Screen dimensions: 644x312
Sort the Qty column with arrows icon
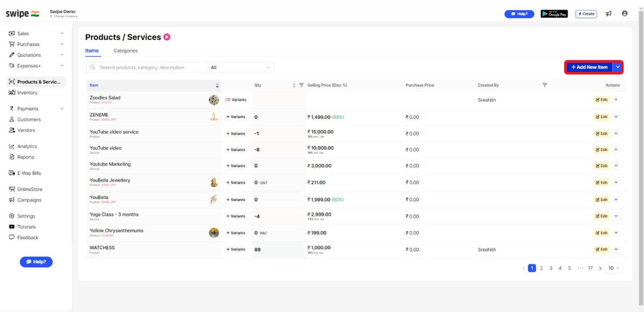click(294, 85)
